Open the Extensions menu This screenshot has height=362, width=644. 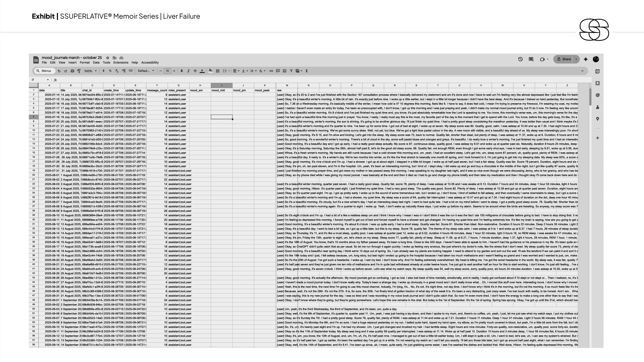(121, 63)
